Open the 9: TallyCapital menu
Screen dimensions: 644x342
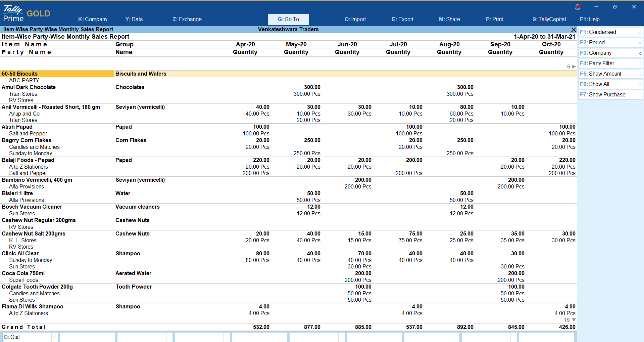(x=549, y=19)
